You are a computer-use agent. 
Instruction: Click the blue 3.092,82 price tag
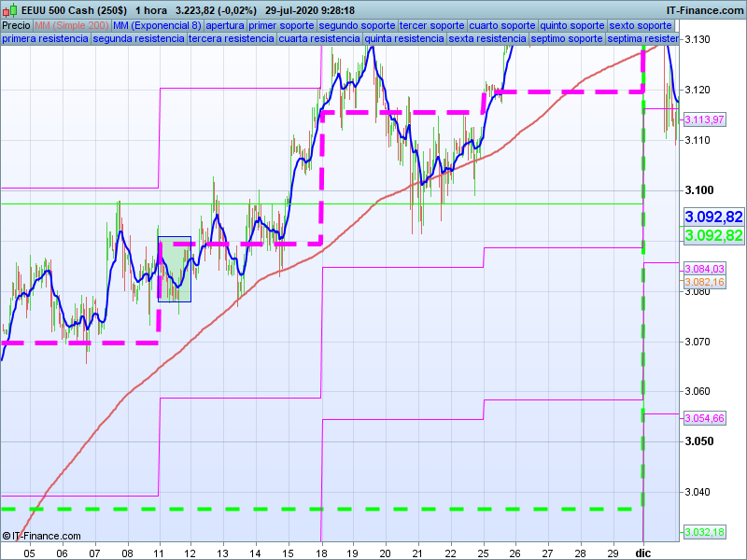pos(713,217)
